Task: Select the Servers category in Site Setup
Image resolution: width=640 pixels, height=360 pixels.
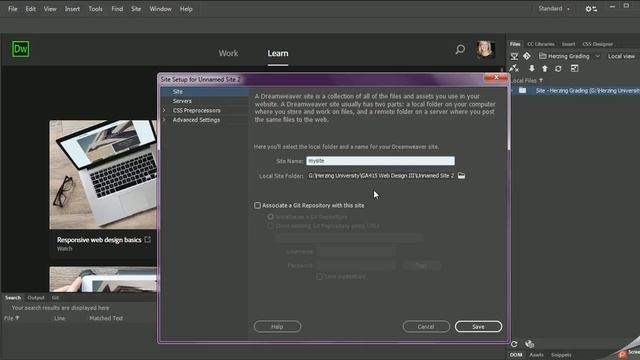Action: (204, 101)
